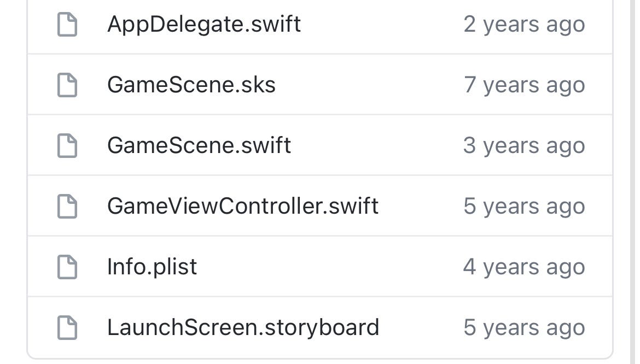This screenshot has height=364, width=640.
Task: Open GameScene.sks file link
Action: click(x=191, y=85)
